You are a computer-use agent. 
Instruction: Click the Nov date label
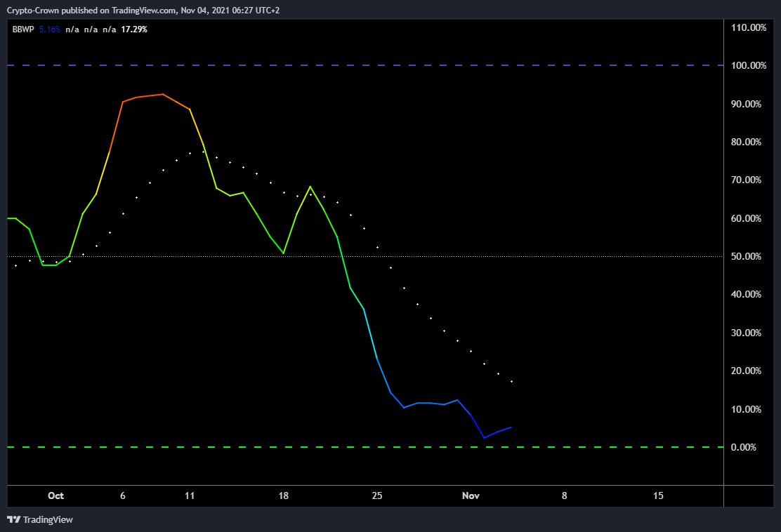[x=471, y=496]
